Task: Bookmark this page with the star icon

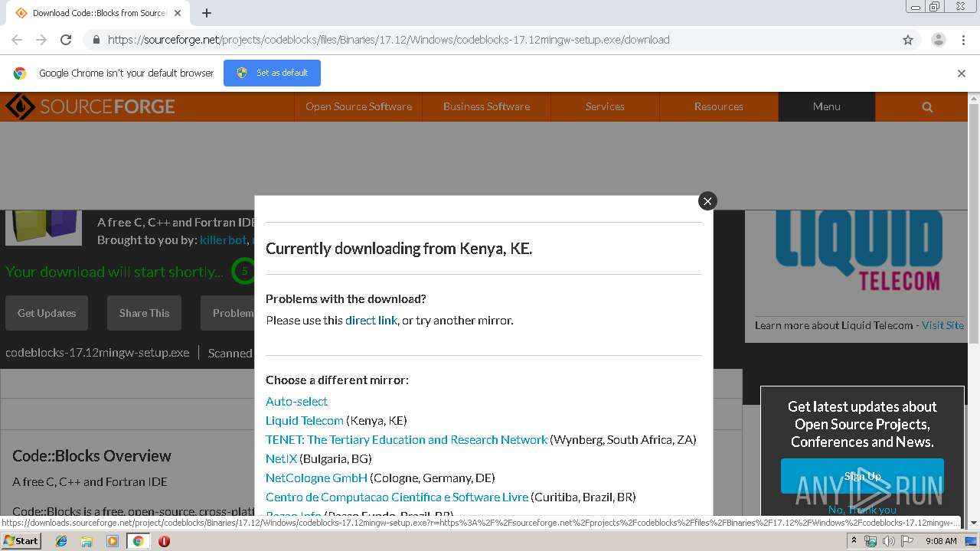Action: (908, 40)
